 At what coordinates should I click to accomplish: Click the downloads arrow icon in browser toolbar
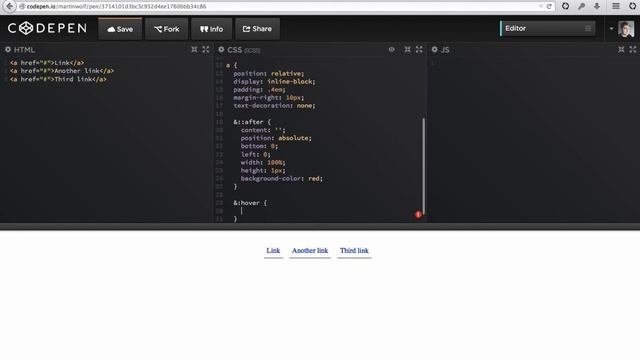coord(597,6)
